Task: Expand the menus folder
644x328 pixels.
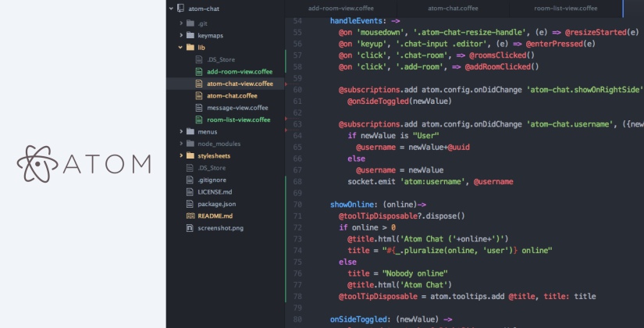Action: pyautogui.click(x=181, y=131)
